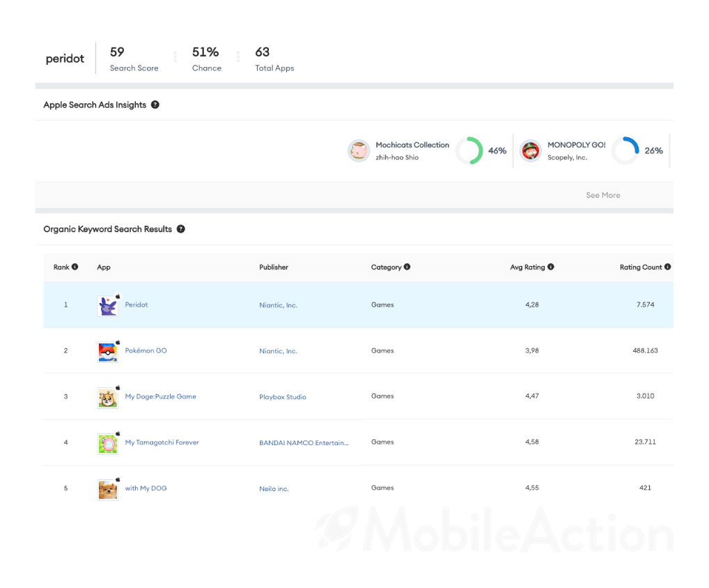Click the 3.010 rating count cell
The height and width of the screenshot is (588, 709).
point(645,396)
